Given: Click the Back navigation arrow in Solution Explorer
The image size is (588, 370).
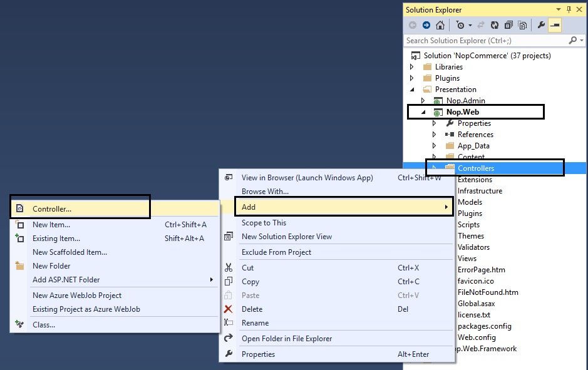Looking at the screenshot, I should click(413, 25).
